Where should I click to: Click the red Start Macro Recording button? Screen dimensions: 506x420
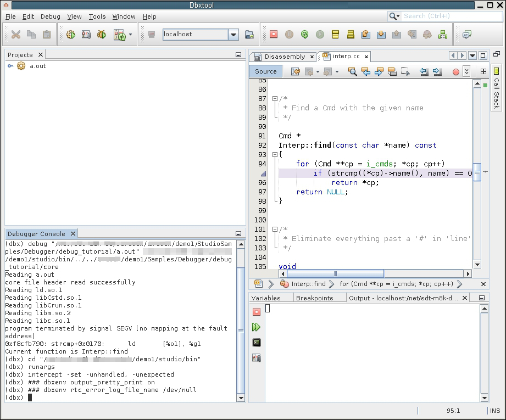pos(455,72)
